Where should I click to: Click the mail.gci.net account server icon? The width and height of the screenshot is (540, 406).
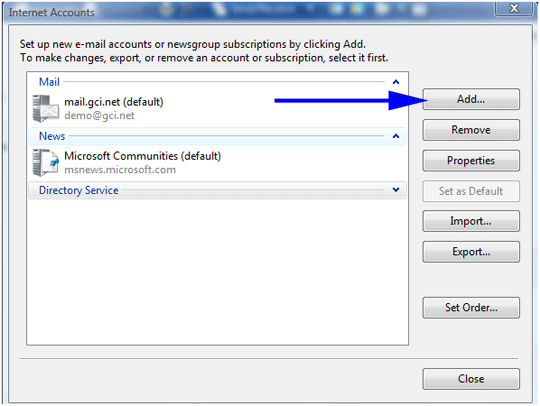pyautogui.click(x=46, y=108)
